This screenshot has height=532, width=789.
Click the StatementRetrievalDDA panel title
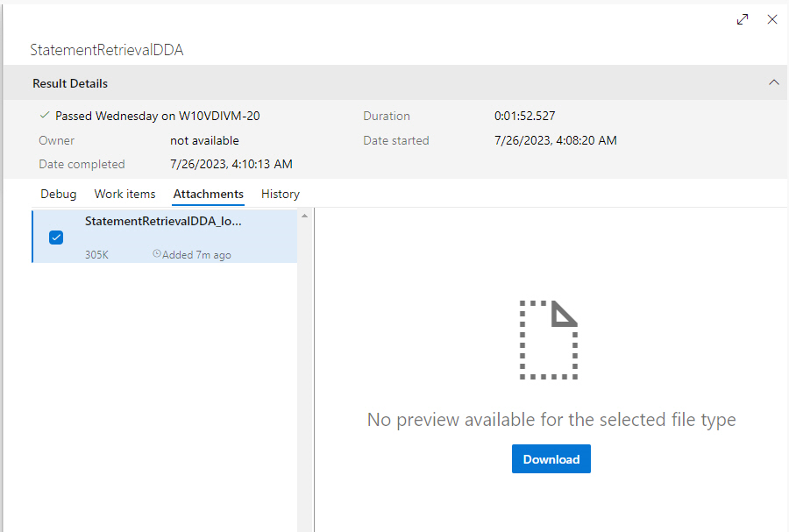107,50
